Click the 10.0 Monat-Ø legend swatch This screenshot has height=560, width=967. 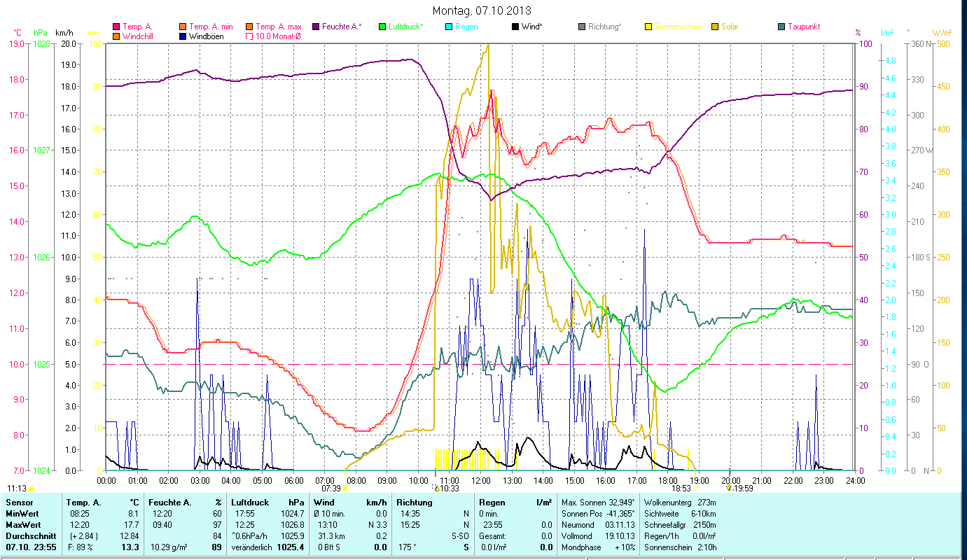pyautogui.click(x=249, y=36)
